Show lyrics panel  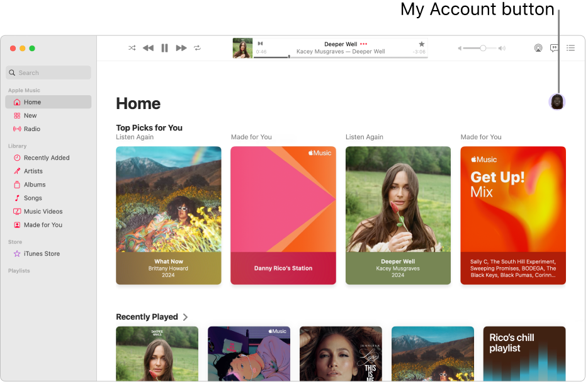click(554, 48)
